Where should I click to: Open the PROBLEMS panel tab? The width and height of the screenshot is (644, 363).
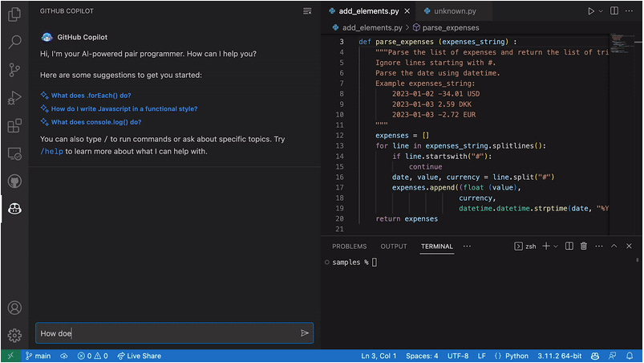[349, 247]
